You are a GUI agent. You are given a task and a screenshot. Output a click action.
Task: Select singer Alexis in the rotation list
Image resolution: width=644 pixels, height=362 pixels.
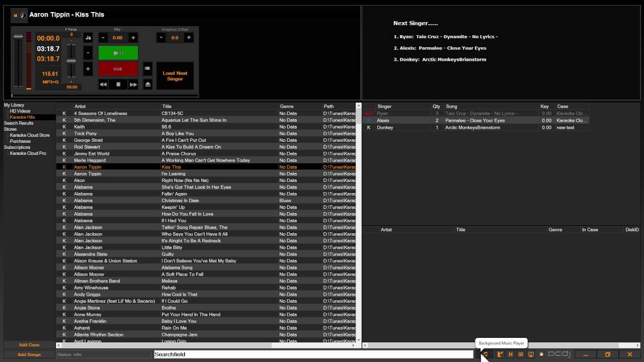tap(475, 121)
